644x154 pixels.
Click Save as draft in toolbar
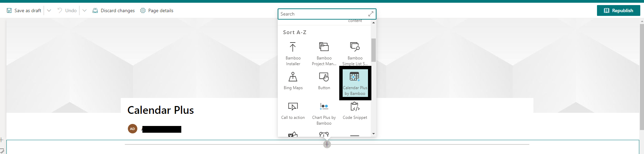24,10
